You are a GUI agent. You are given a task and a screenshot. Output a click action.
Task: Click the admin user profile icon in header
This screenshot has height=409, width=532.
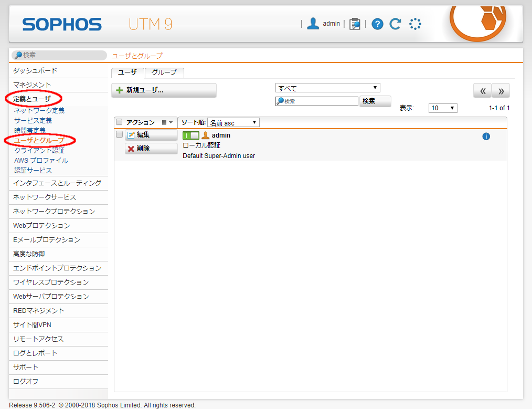click(313, 24)
